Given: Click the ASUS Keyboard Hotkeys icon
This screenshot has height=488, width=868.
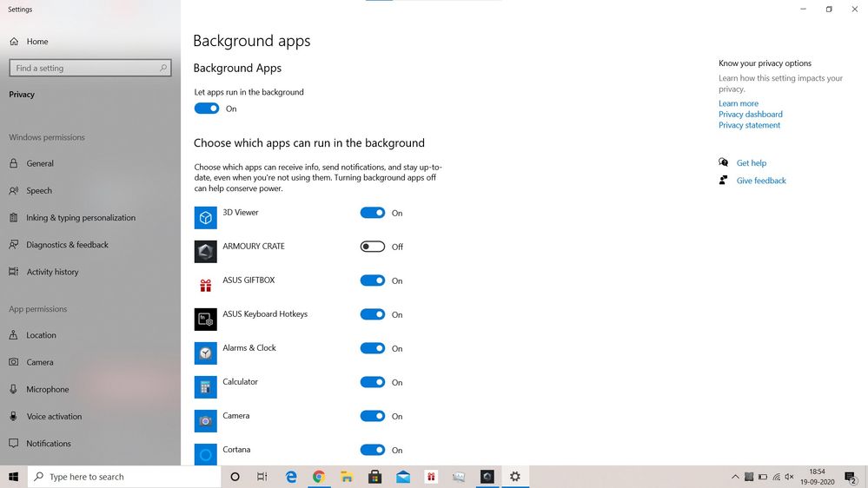Looking at the screenshot, I should tap(205, 319).
